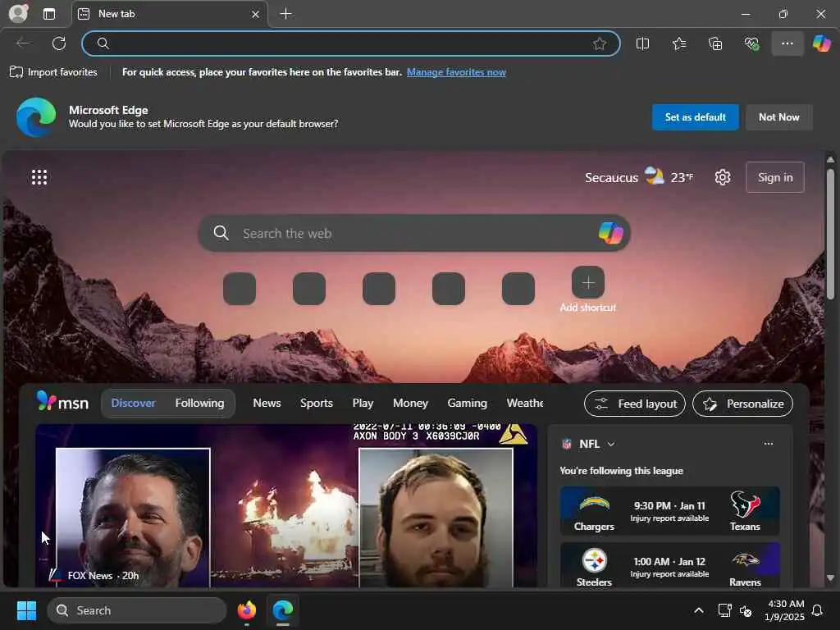Open the notifications bell icon
The height and width of the screenshot is (630, 840).
point(817,610)
